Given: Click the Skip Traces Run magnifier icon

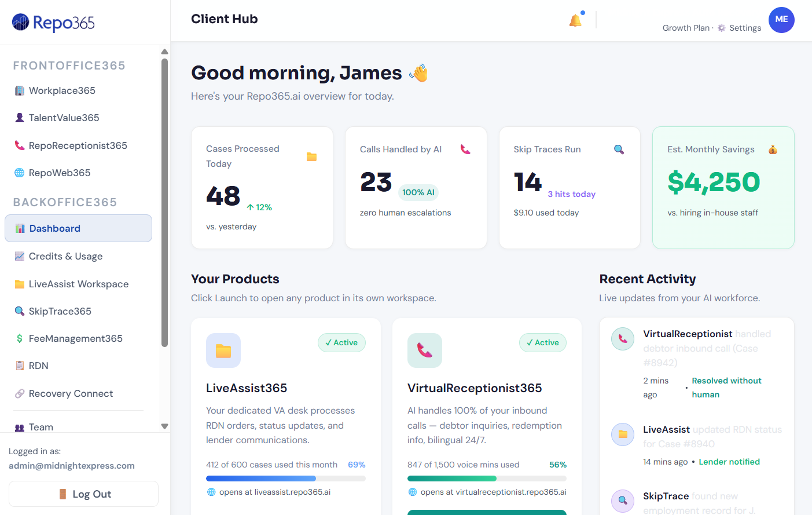Looking at the screenshot, I should (619, 149).
